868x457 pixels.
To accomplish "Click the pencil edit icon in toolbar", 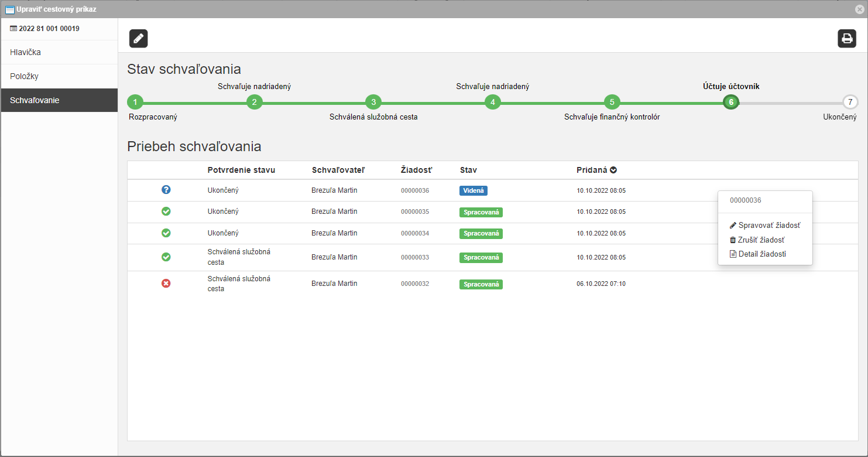I will click(138, 39).
